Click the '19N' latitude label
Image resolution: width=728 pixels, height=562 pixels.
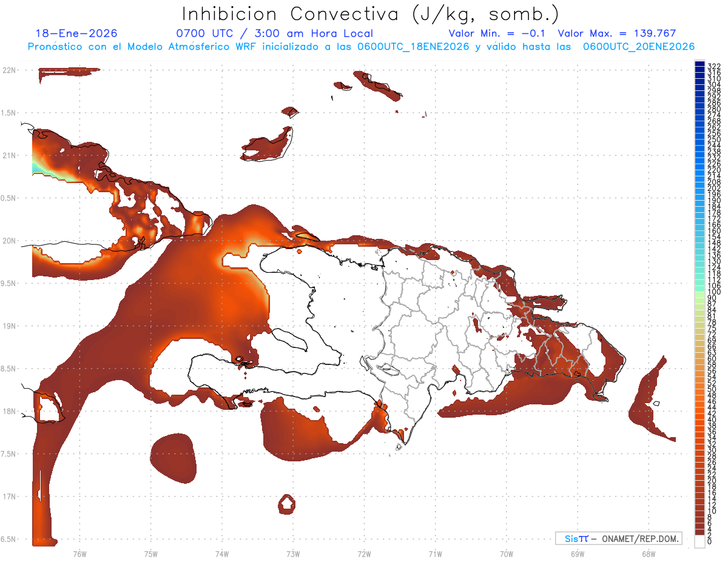(x=8, y=326)
